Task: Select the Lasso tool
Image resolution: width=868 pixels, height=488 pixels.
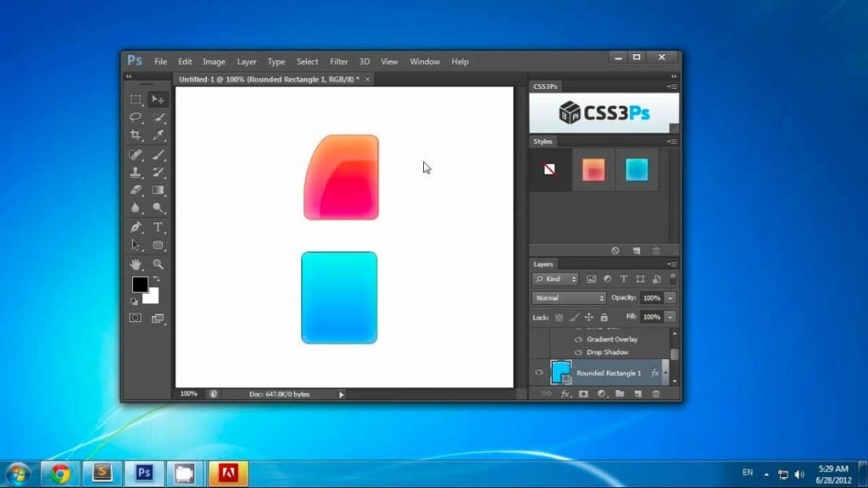Action: point(136,117)
